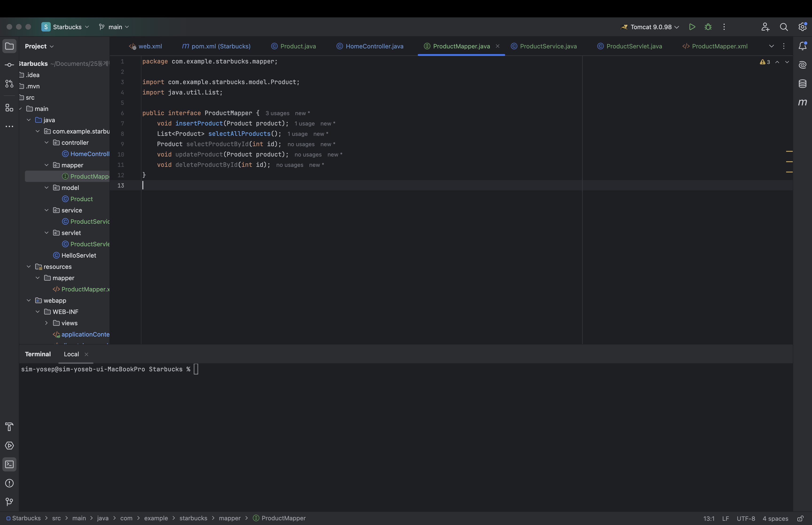Close the Local terminal tab
This screenshot has width=812, height=525.
tap(86, 355)
